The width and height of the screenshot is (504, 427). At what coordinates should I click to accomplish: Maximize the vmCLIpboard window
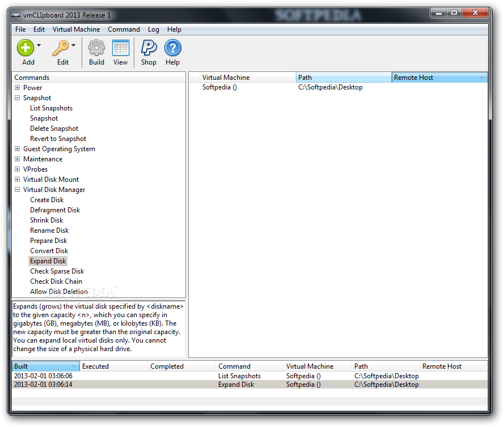point(454,13)
